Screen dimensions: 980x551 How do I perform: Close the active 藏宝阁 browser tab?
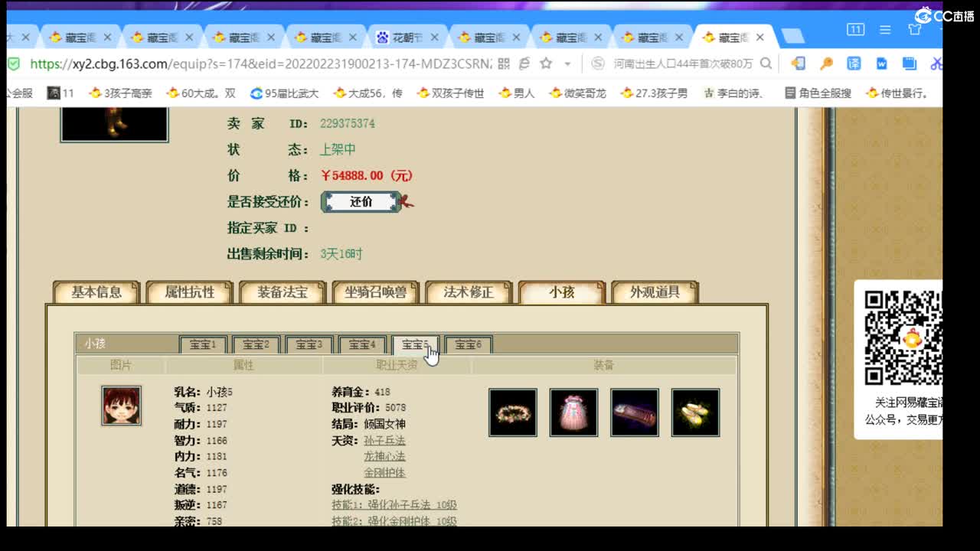point(760,37)
